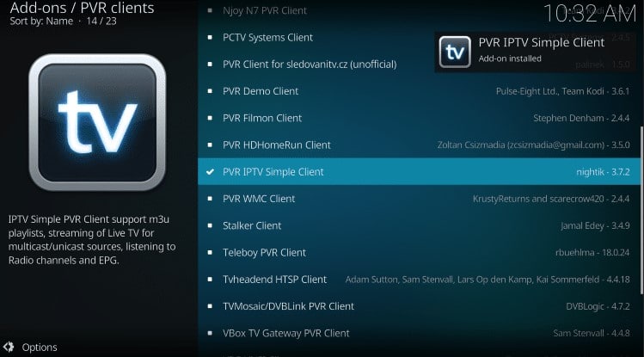The image size is (644, 357).
Task: Click bullet icon next to PVR Demo Client
Action: 210,91
